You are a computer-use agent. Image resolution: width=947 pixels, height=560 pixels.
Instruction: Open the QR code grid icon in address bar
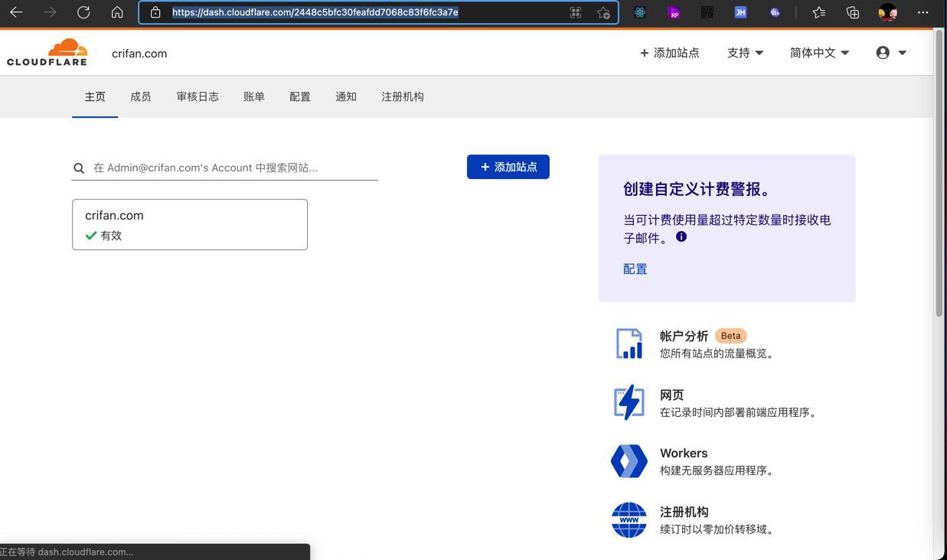click(x=576, y=12)
